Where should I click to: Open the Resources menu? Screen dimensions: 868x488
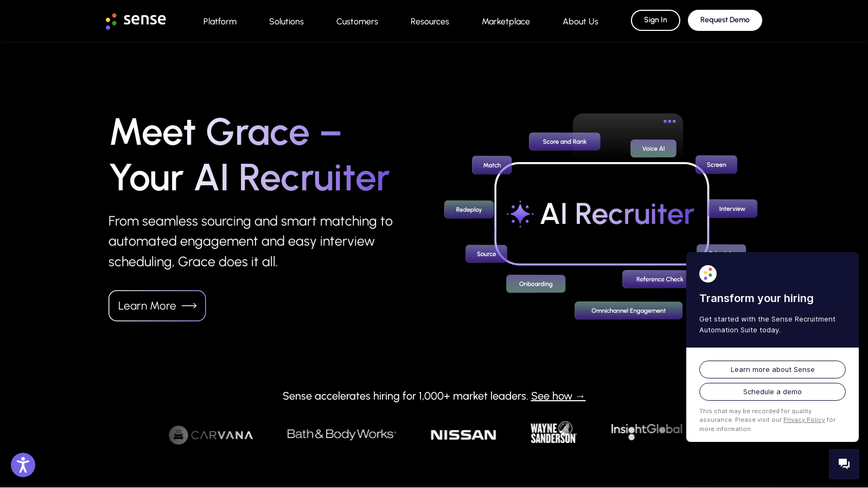(430, 22)
